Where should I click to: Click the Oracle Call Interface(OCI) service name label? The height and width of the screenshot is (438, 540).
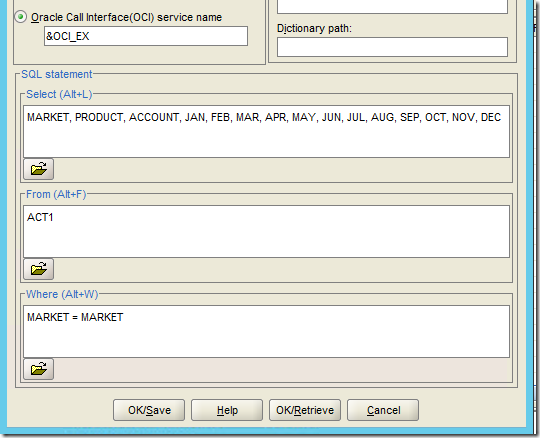[x=126, y=17]
